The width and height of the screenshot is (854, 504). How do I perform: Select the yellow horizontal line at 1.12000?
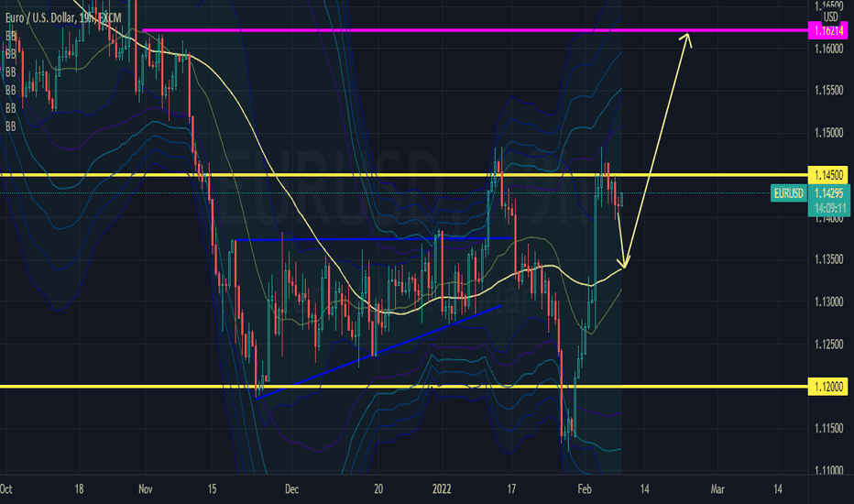tap(404, 387)
